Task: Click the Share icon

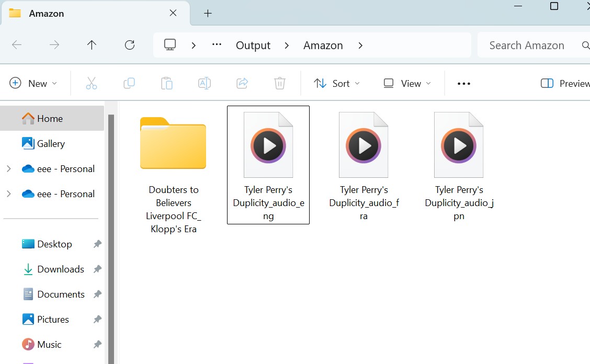Action: tap(242, 83)
